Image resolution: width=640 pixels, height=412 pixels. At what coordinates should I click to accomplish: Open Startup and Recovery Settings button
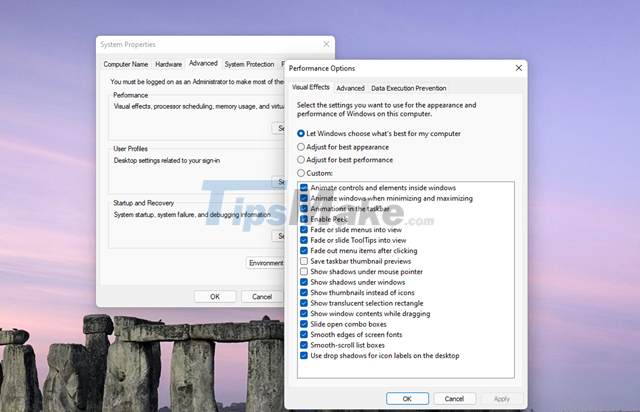pyautogui.click(x=279, y=236)
